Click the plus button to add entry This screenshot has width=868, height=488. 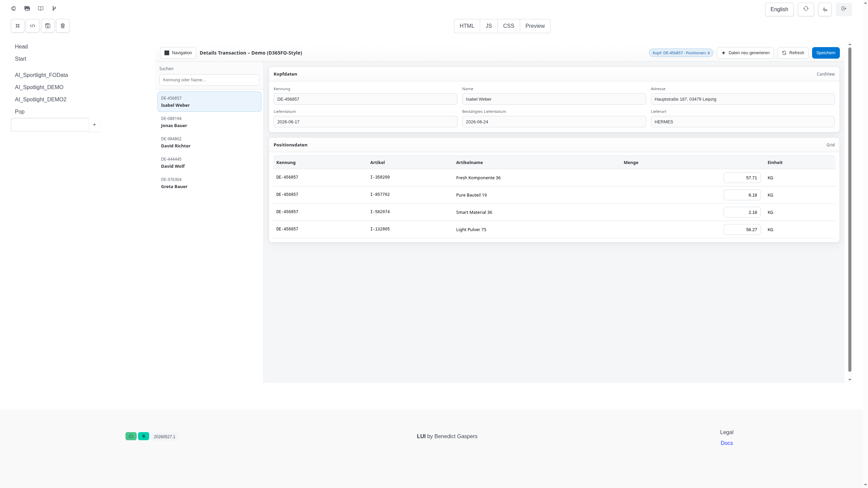(94, 125)
